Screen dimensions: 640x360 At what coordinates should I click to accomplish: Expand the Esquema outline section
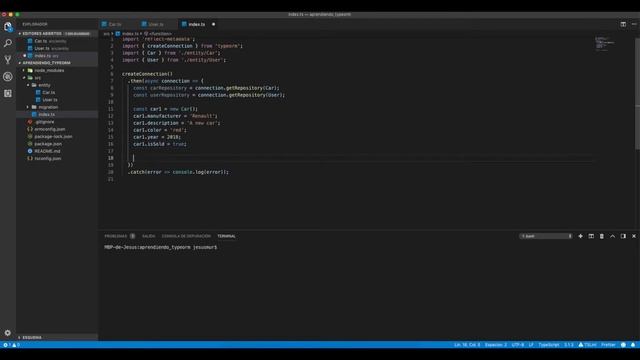(x=57, y=338)
